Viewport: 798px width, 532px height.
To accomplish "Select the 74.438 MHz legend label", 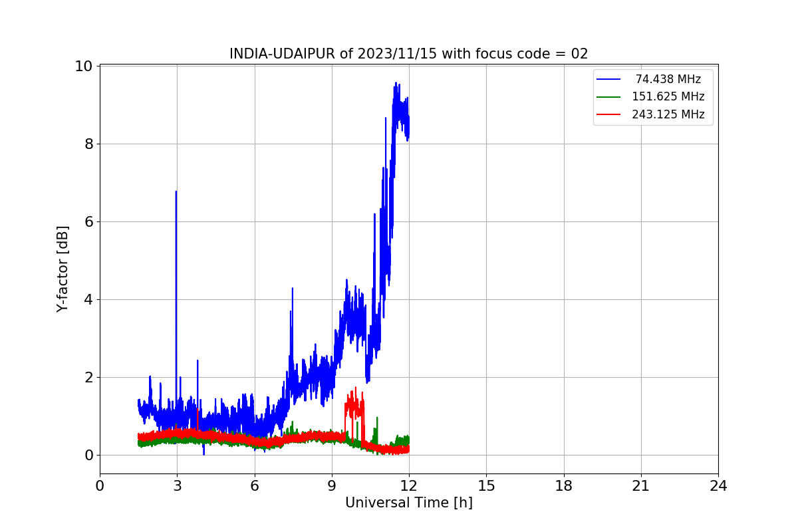I will [x=668, y=79].
